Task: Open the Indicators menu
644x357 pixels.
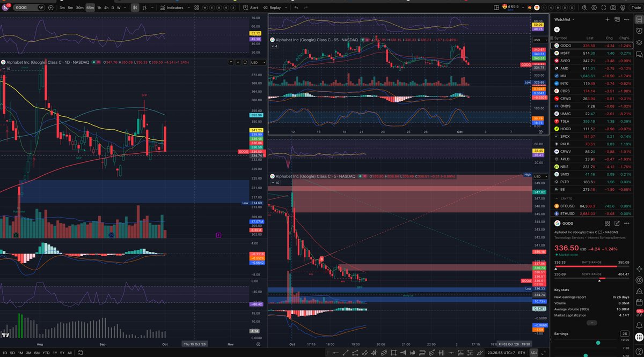Action: 172,8
